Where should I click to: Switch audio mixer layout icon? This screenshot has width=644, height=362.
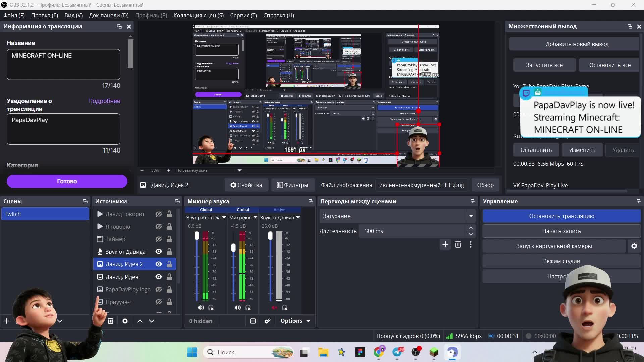click(253, 321)
